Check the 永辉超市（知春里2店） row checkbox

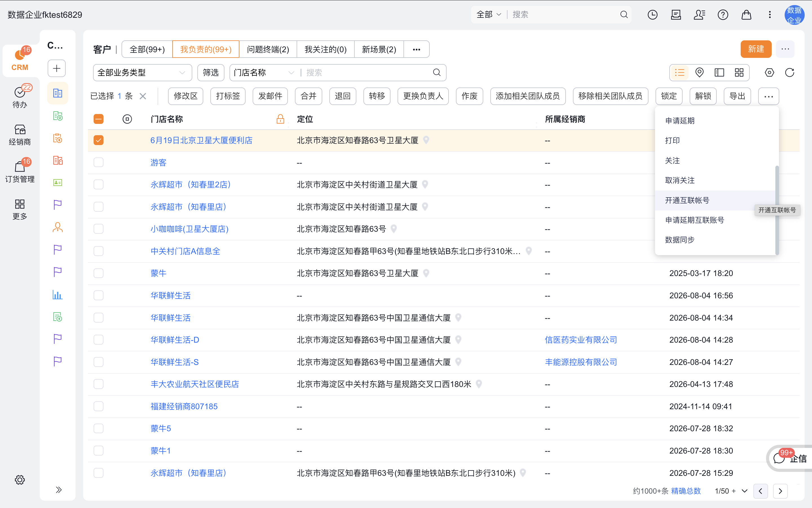[x=98, y=185]
